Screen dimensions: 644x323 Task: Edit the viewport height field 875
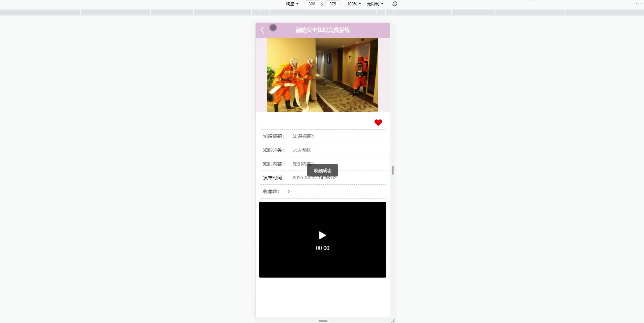[333, 4]
